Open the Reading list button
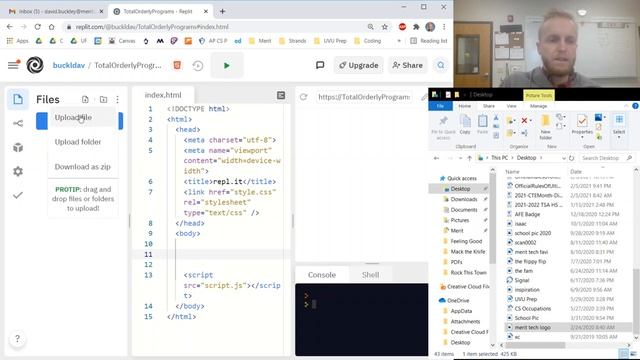This screenshot has width=640, height=360. coord(429,41)
